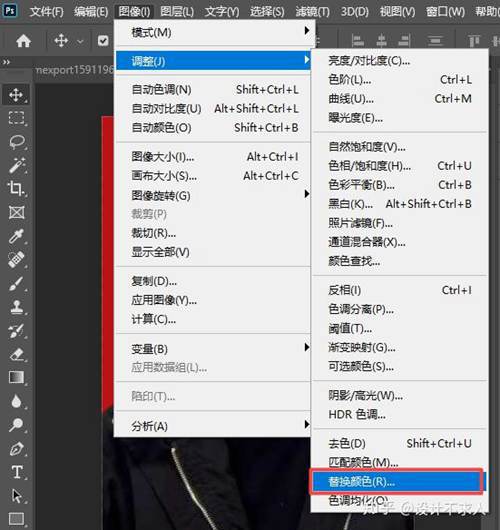The width and height of the screenshot is (500, 530).
Task: Choose the Lasso tool
Action: coord(17,142)
